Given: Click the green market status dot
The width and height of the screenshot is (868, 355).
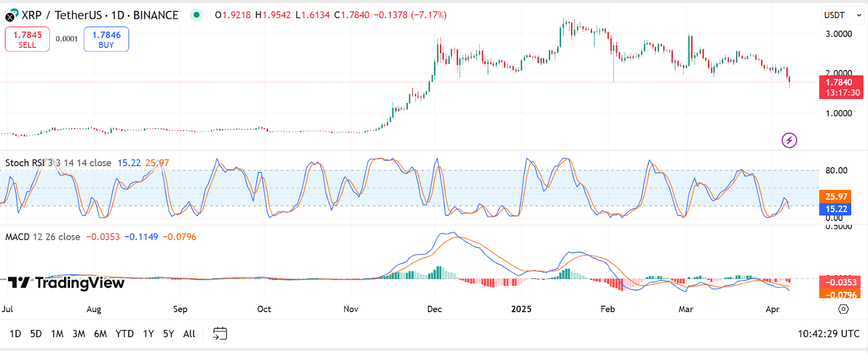Looking at the screenshot, I should click(196, 15).
